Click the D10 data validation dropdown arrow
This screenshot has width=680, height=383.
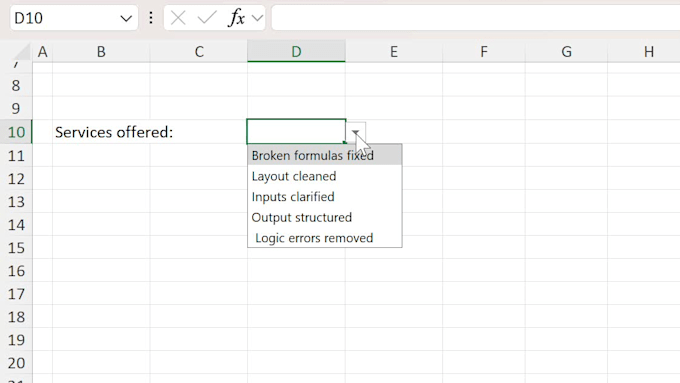click(356, 132)
